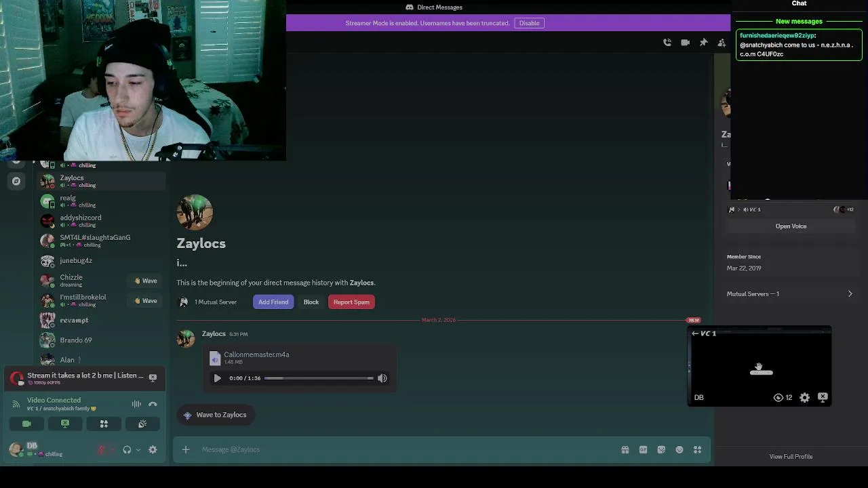Go back to VC 1 arrow in popout
This screenshot has height=488, width=868.
pyautogui.click(x=695, y=333)
